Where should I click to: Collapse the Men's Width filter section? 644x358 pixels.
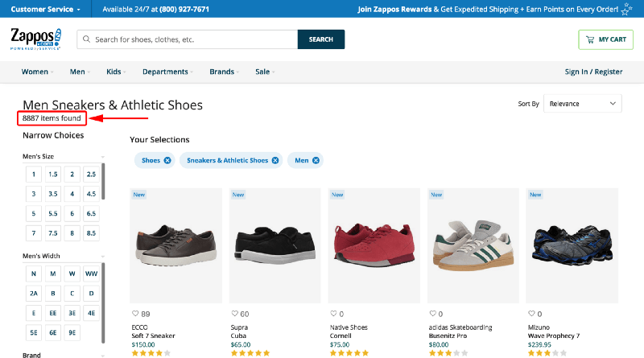click(x=103, y=256)
